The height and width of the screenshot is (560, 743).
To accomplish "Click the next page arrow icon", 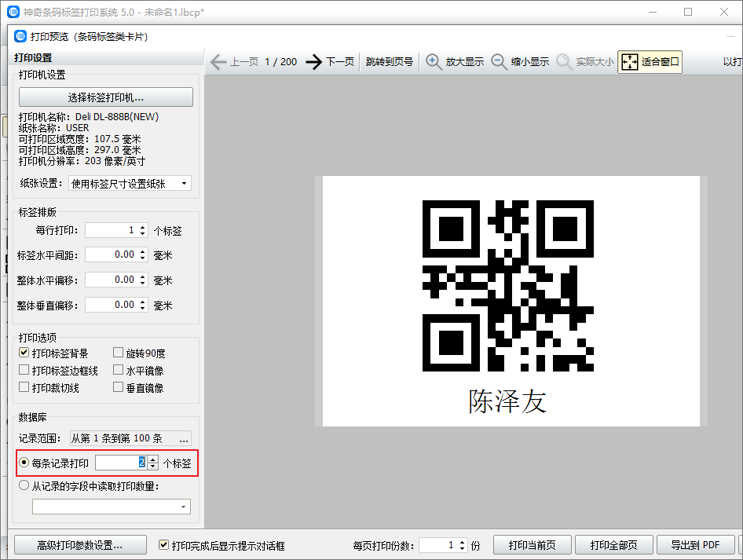I will 313,61.
